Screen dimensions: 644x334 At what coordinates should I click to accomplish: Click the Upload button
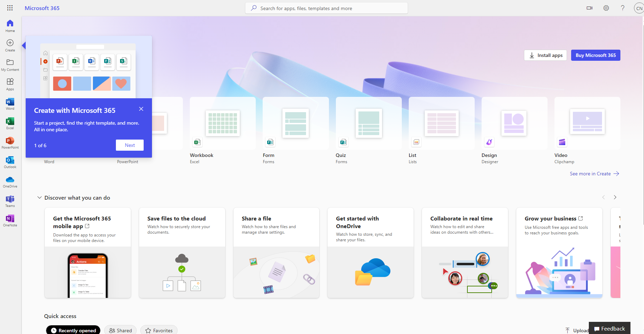click(577, 330)
